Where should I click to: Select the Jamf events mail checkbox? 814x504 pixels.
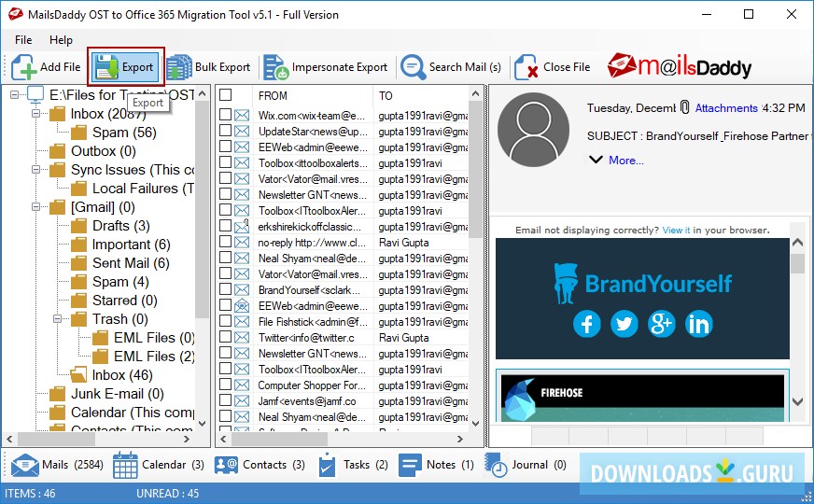coord(225,400)
